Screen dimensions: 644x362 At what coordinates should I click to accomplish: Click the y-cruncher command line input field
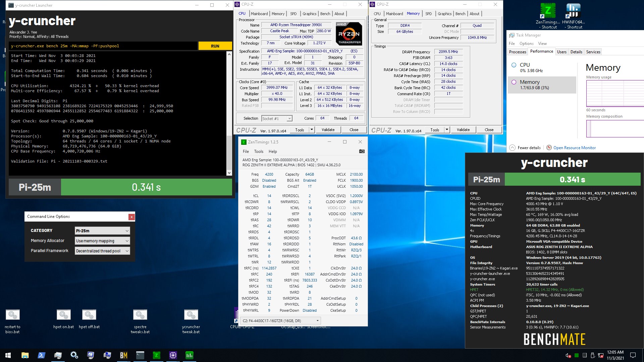(x=103, y=46)
